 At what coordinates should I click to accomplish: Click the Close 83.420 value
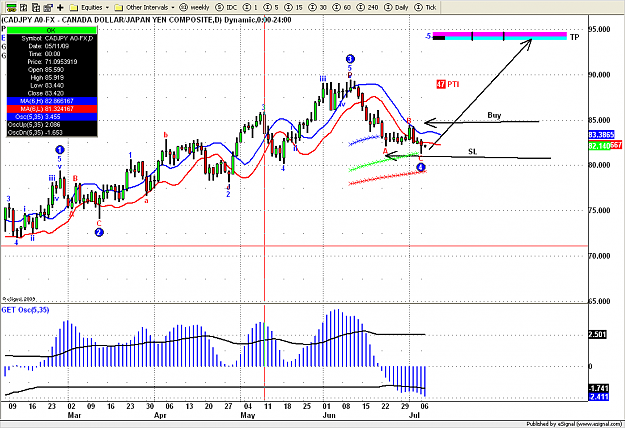(x=53, y=93)
